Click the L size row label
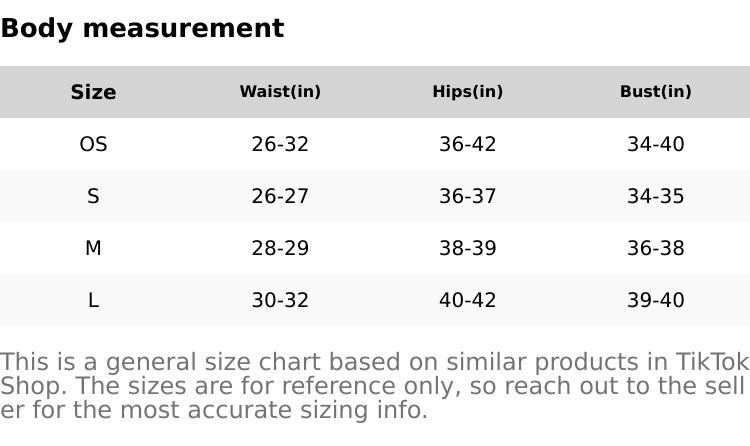Screen dimensions: 750x446 pos(93,301)
